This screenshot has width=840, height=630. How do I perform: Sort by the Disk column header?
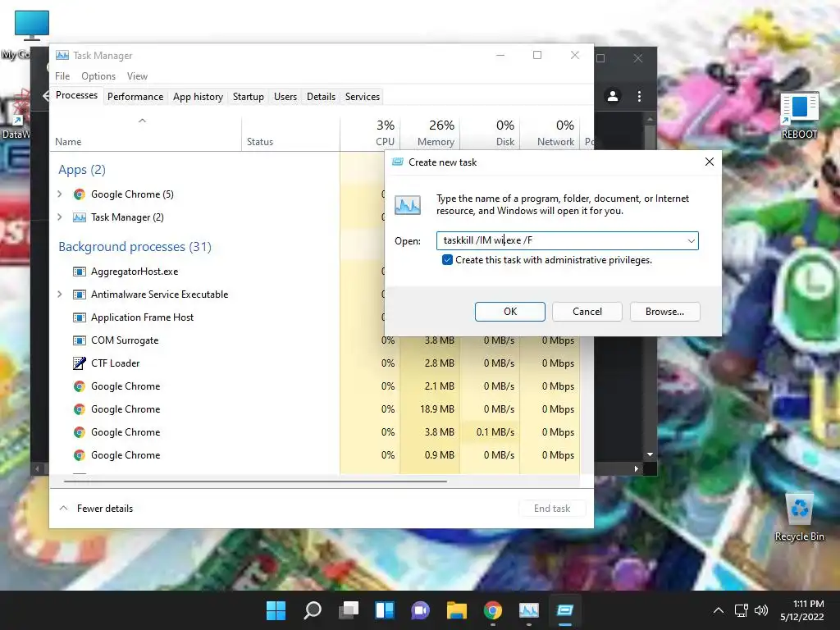coord(490,132)
